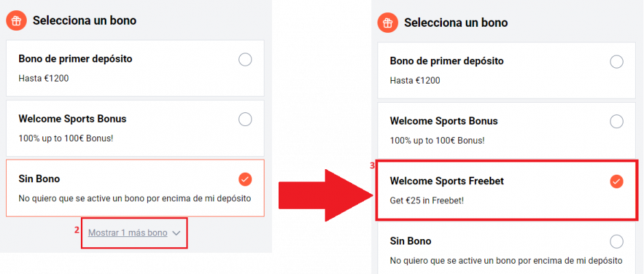Click Bono de primer depósito title in left panel
The height and width of the screenshot is (274, 644).
click(x=75, y=59)
